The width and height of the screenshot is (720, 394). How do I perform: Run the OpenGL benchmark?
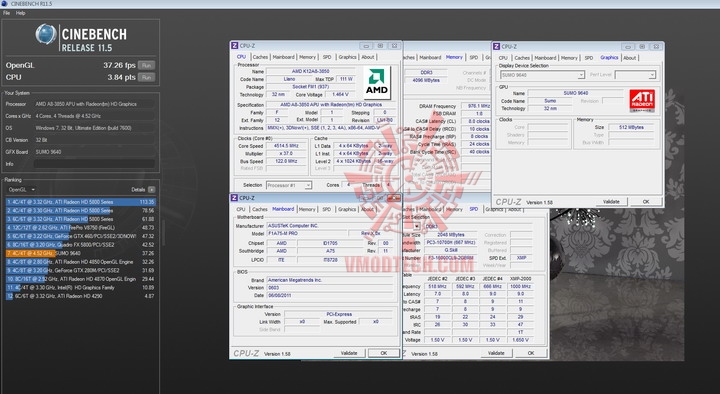(146, 65)
